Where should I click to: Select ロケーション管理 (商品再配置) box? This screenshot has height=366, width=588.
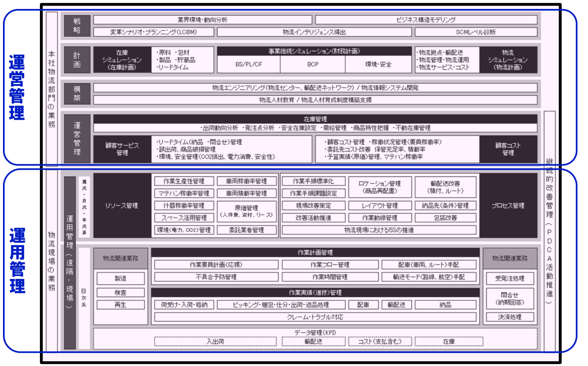380,187
